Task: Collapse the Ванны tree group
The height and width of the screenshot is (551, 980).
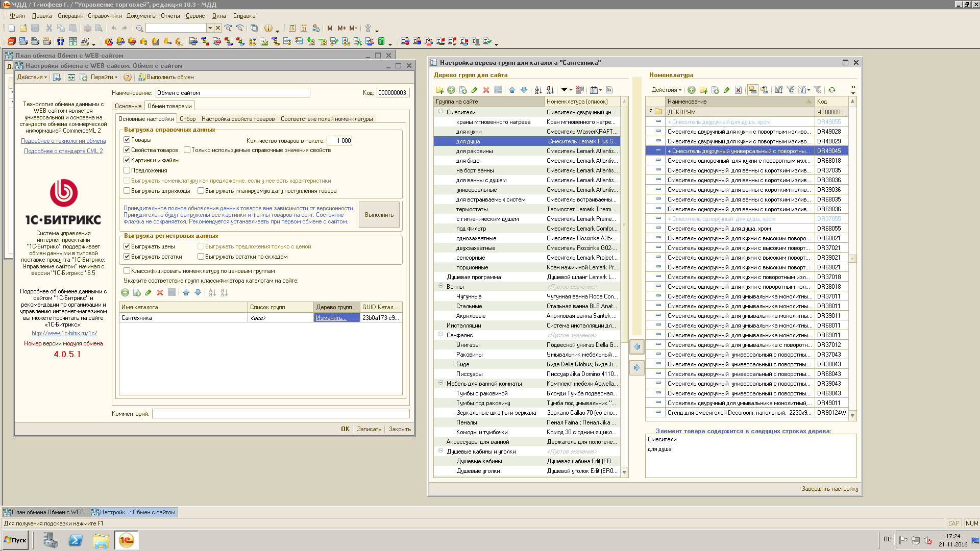Action: (440, 286)
